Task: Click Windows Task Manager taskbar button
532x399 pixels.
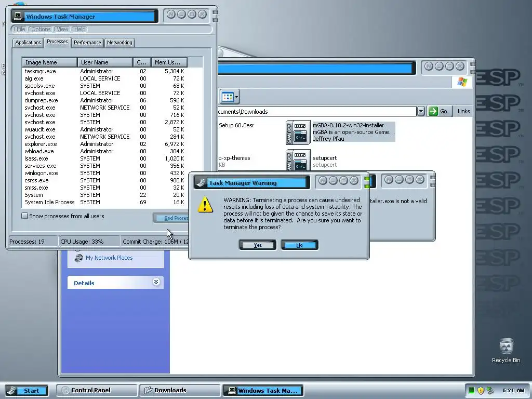Action: (x=263, y=390)
